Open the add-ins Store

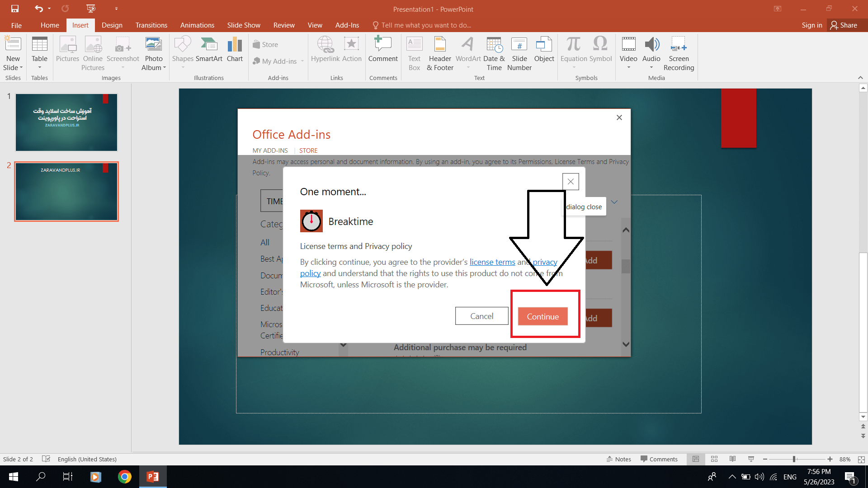(265, 44)
